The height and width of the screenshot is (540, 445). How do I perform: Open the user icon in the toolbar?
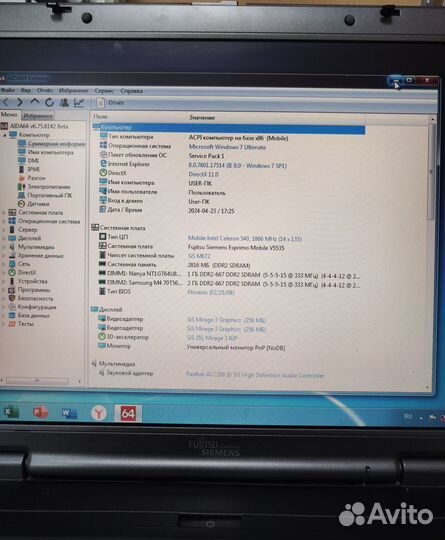point(64,102)
